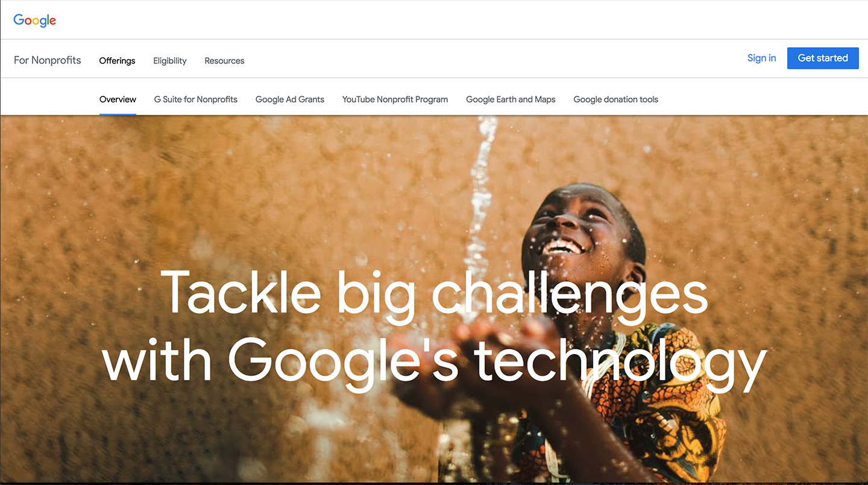This screenshot has width=868, height=485.
Task: Open the Resources menu item
Action: [x=224, y=61]
